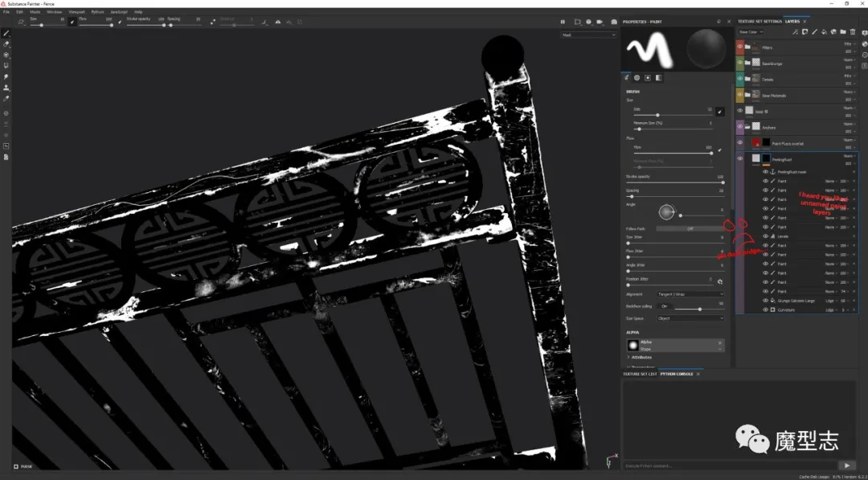The height and width of the screenshot is (480, 868).
Task: Select the Paint brush tool
Action: [6, 33]
